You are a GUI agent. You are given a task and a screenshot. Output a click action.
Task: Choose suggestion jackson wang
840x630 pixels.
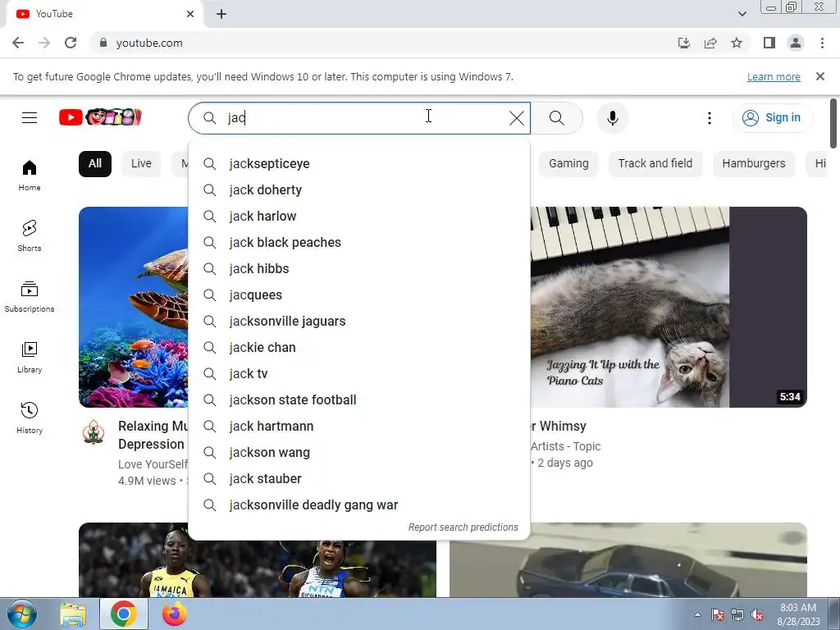coord(359,453)
